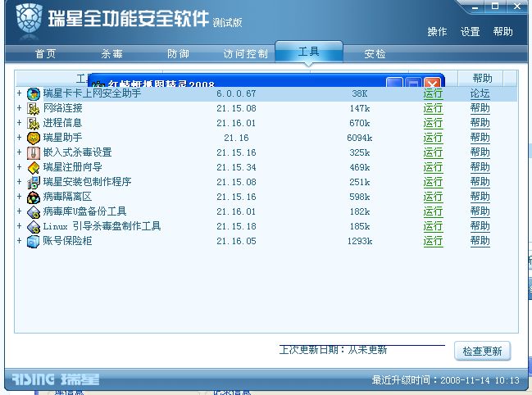Expand the 网络连接 row

coord(20,108)
